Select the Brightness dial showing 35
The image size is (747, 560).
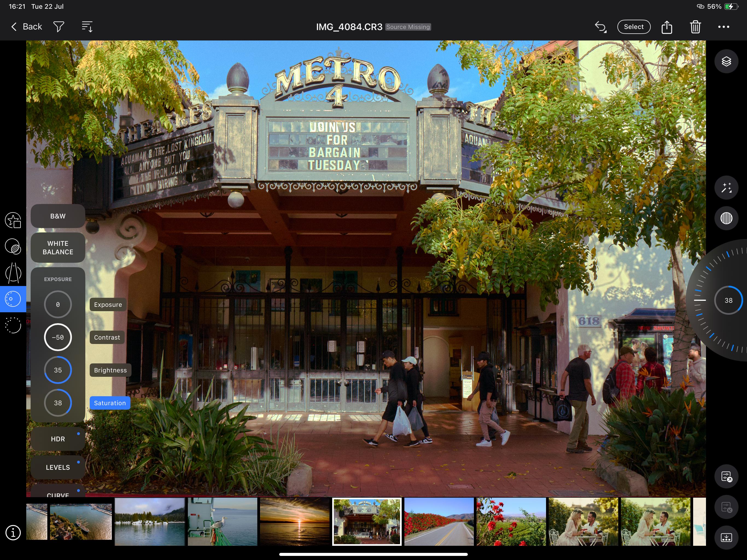[x=58, y=370]
